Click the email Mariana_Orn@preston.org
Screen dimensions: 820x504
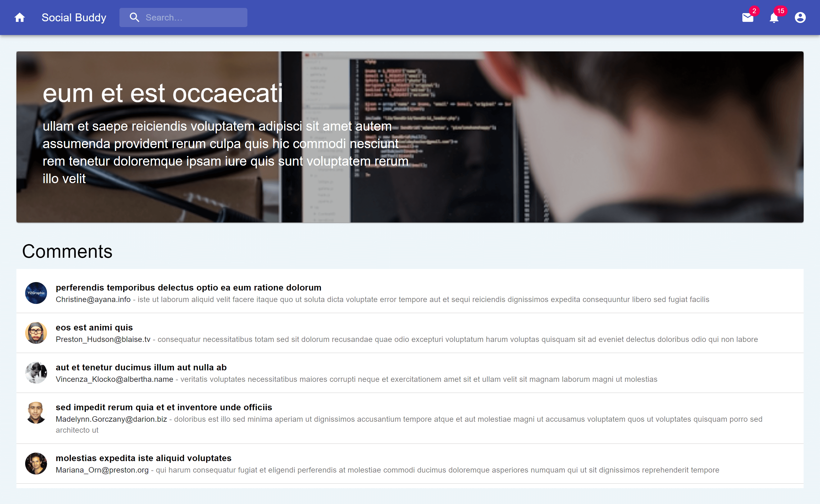(102, 470)
